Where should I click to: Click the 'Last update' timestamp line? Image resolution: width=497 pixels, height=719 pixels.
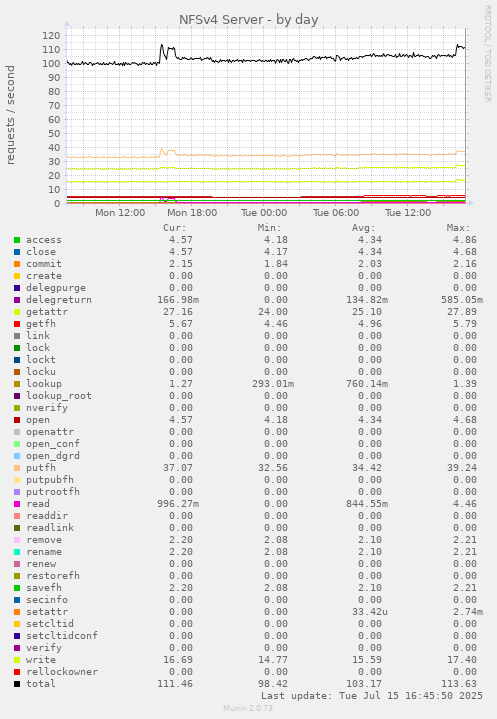click(372, 696)
